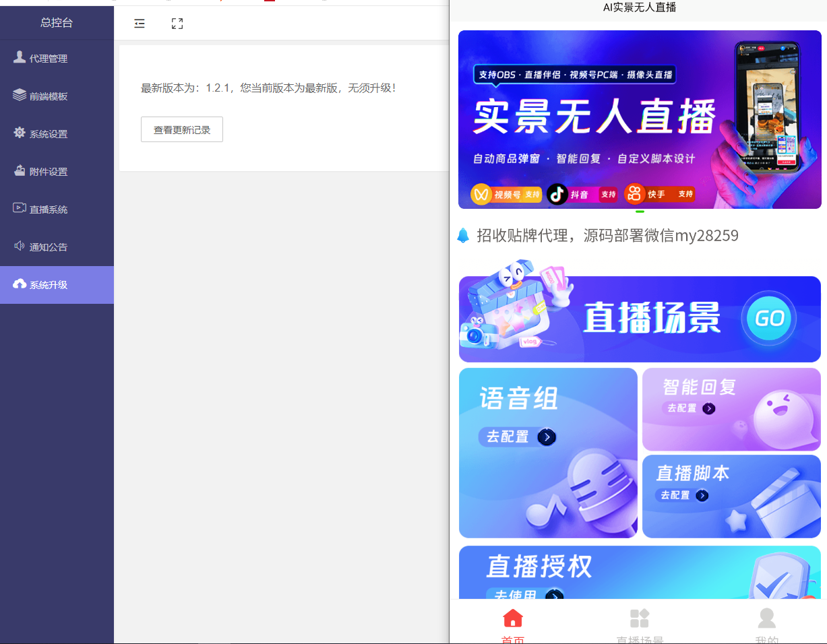This screenshot has height=644, width=827.
Task: Open 总控台 dashboard header
Action: [x=57, y=23]
